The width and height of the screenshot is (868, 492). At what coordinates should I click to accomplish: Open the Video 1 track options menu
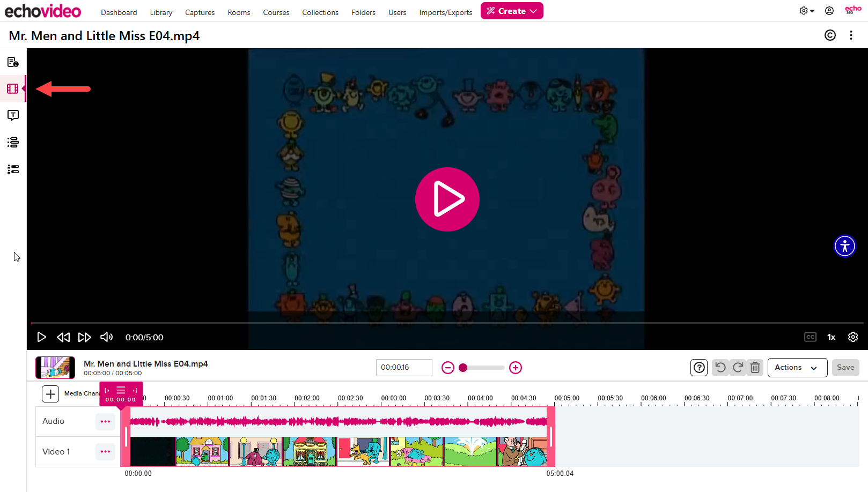point(105,452)
